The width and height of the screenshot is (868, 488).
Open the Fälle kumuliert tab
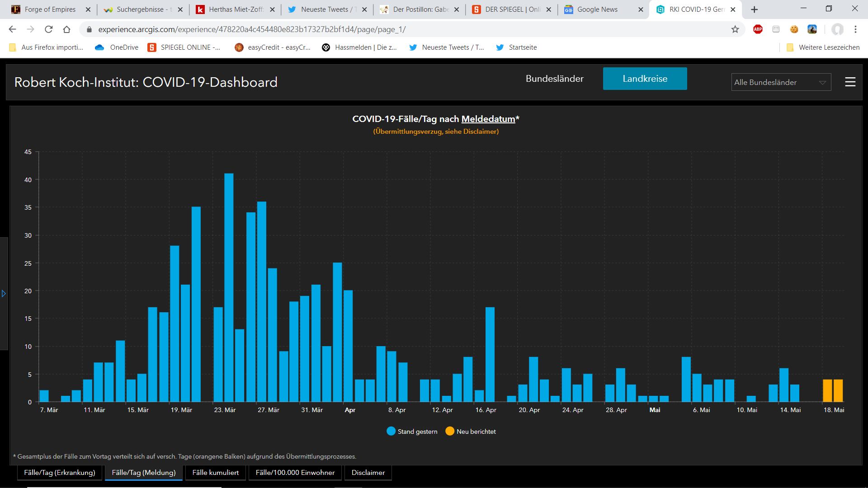coord(215,473)
